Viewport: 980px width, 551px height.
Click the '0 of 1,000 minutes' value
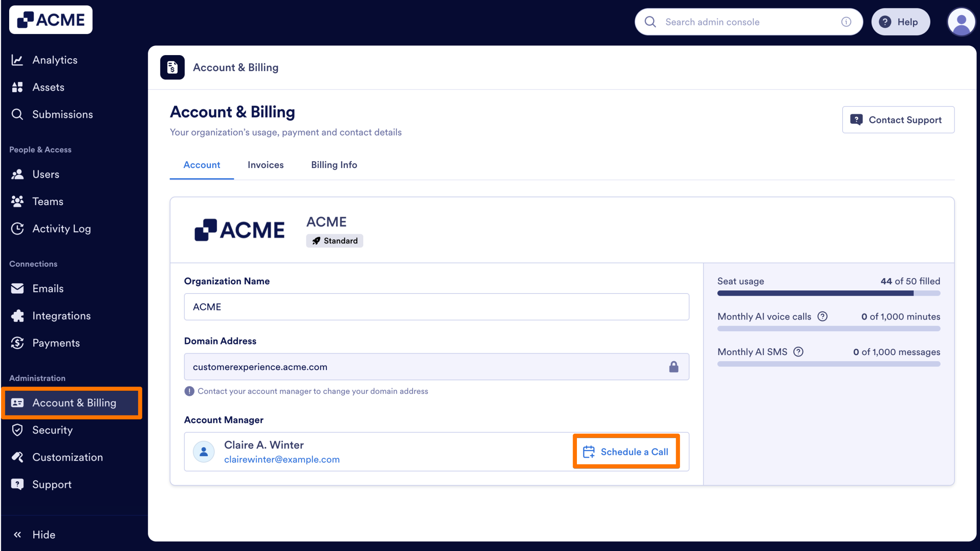(x=900, y=316)
